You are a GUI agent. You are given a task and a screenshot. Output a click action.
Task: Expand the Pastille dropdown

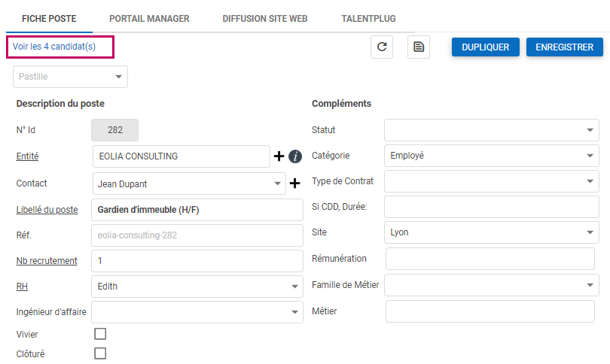coord(70,77)
